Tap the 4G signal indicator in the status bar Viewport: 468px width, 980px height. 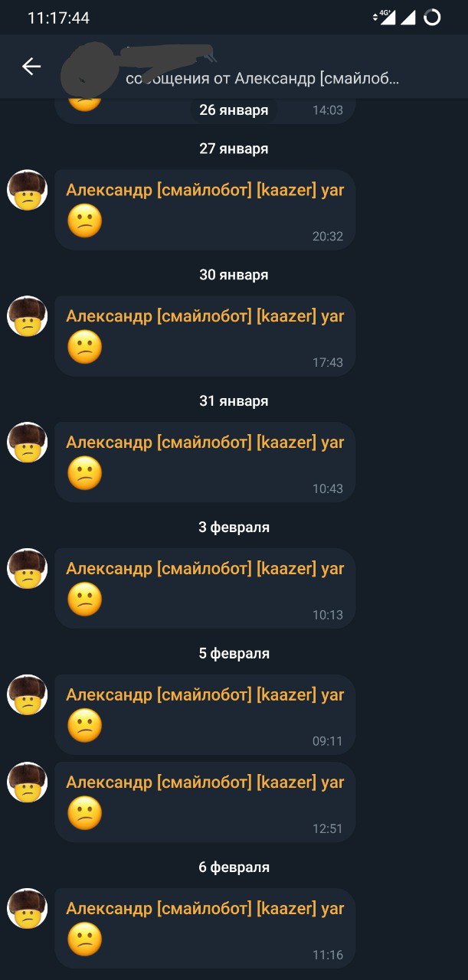384,17
